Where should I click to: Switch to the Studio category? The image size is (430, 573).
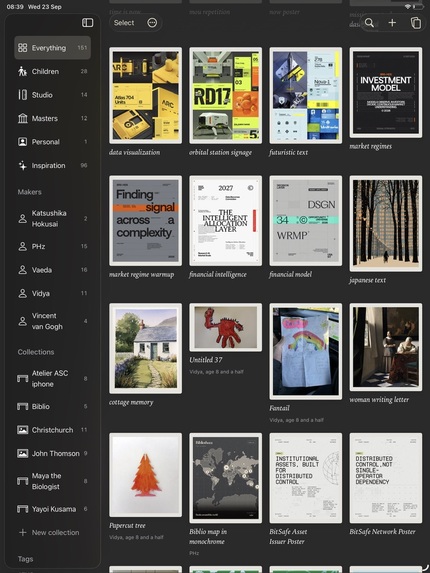53,95
